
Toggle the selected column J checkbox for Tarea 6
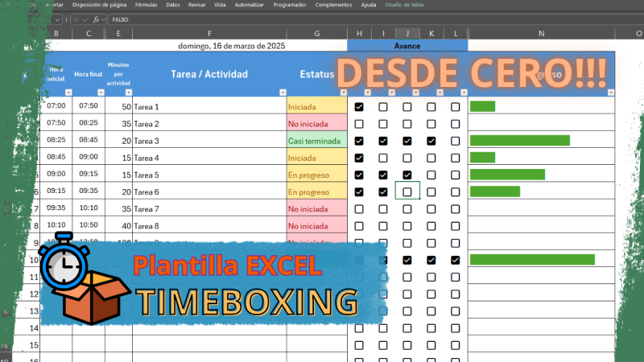pyautogui.click(x=407, y=192)
